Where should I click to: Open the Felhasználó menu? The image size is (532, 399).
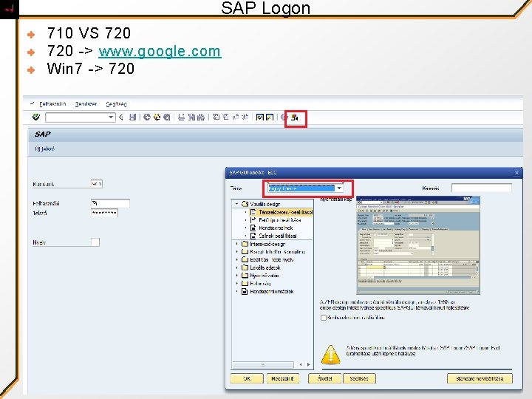click(x=52, y=104)
